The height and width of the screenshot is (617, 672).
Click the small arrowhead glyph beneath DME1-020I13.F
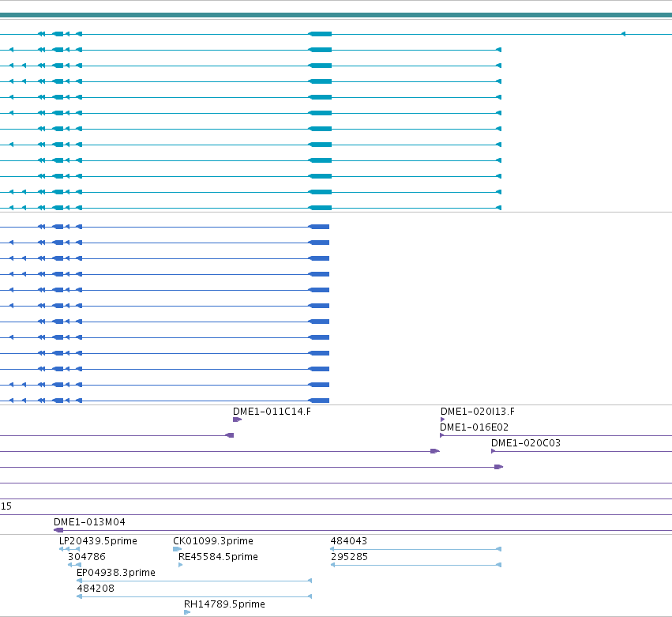(442, 419)
